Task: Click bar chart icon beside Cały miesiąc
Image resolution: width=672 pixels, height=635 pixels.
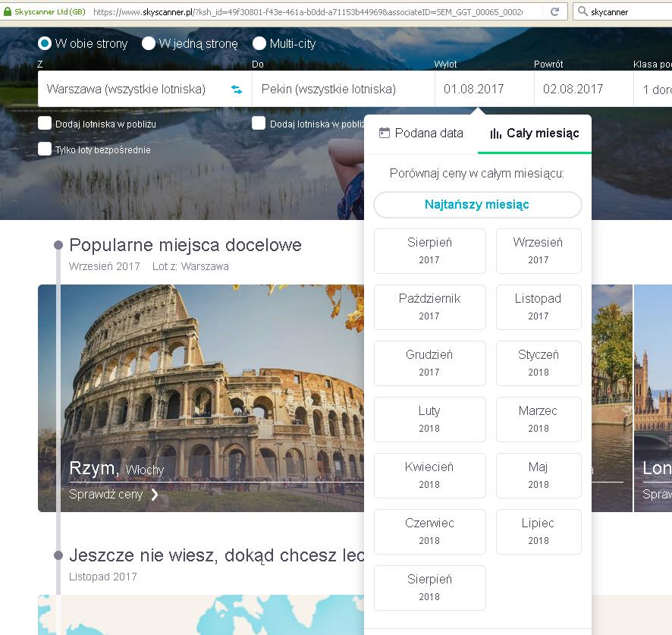Action: [x=496, y=134]
